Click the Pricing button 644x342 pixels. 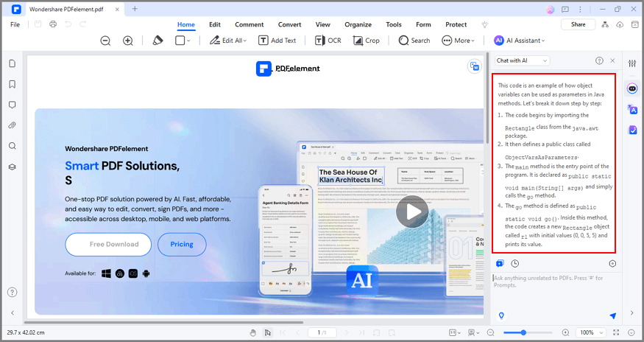(182, 244)
